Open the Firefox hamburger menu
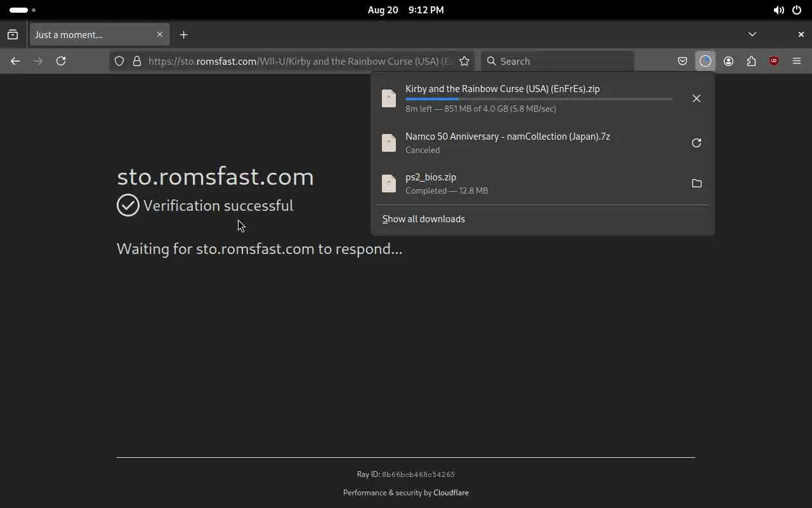 [x=797, y=61]
